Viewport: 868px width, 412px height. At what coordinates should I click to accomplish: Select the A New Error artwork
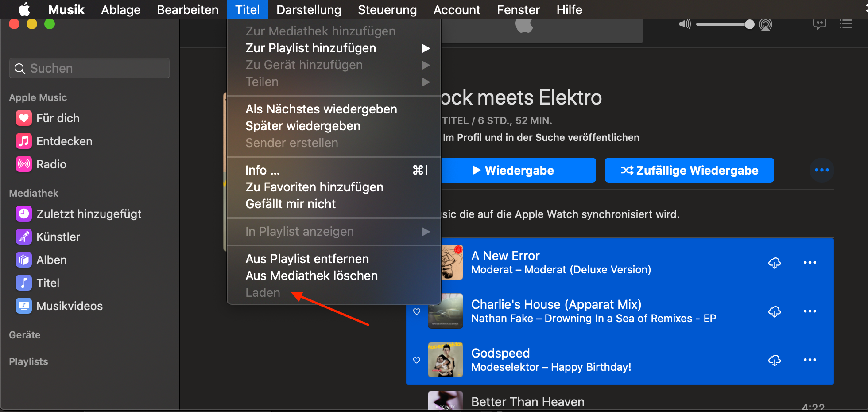point(452,262)
